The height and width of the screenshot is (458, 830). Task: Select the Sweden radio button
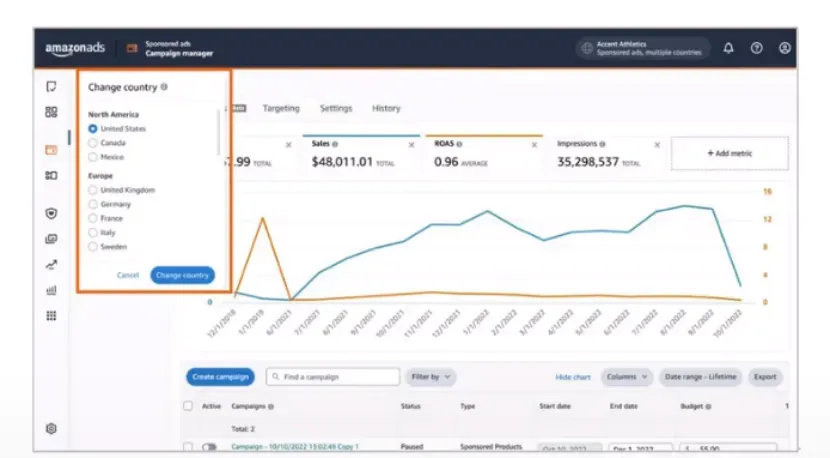[x=93, y=247]
